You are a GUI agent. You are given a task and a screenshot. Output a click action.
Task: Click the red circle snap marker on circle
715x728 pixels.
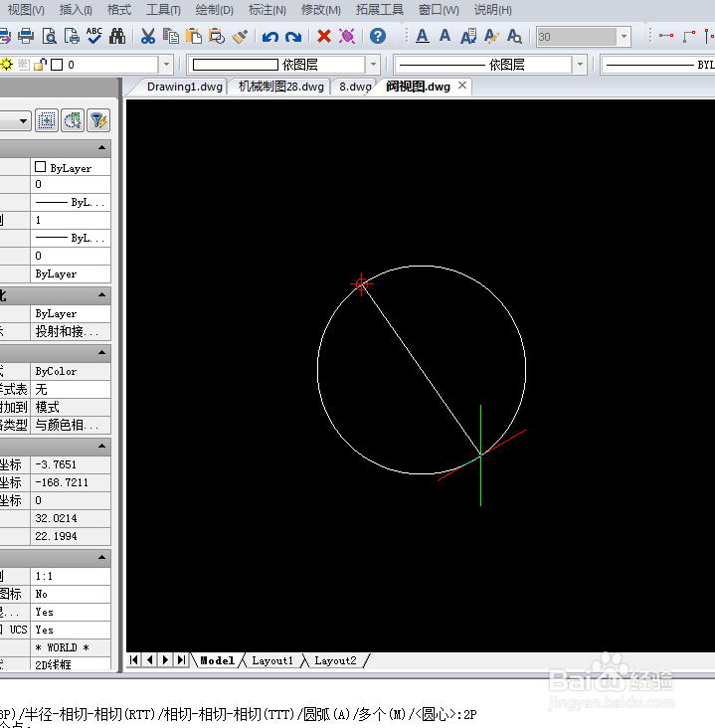tap(361, 283)
